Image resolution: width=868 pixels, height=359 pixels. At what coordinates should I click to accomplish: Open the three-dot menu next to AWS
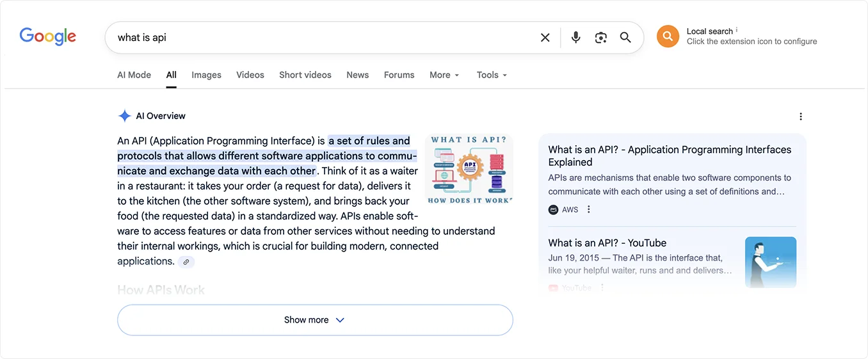[x=589, y=209]
